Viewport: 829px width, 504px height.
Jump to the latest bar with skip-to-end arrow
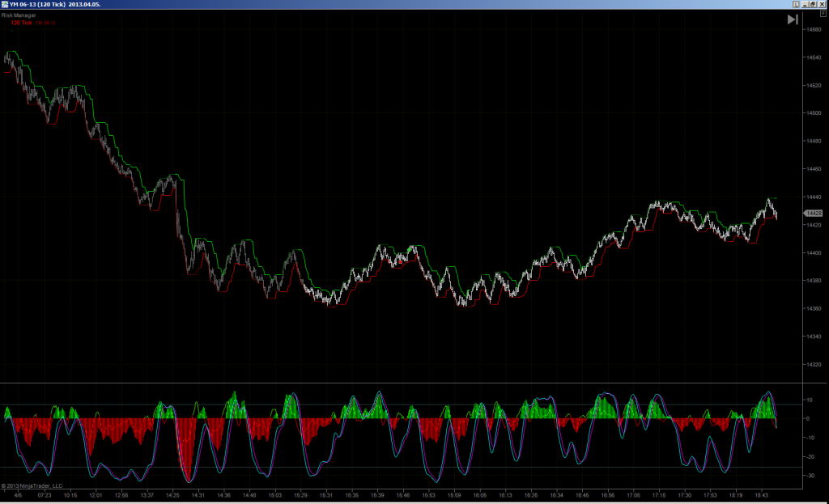click(x=793, y=19)
